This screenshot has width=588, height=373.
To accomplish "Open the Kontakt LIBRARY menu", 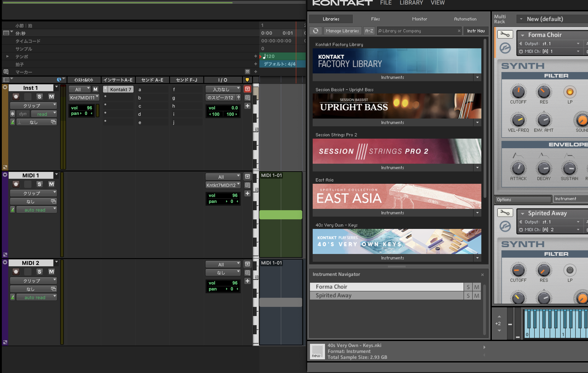I will click(411, 3).
